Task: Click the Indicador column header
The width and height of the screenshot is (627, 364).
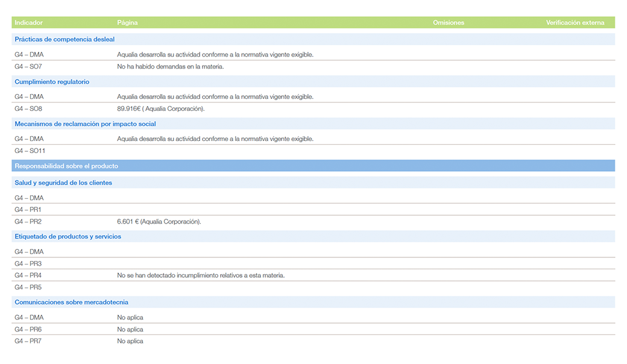Action: pos(28,23)
